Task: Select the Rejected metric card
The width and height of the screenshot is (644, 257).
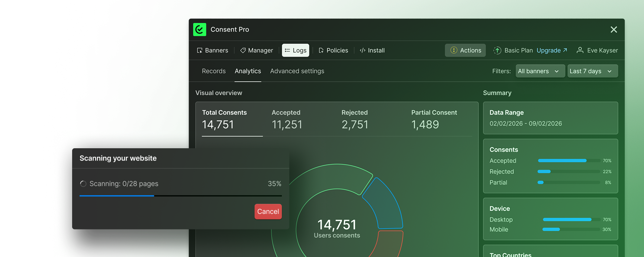Action: click(x=355, y=120)
